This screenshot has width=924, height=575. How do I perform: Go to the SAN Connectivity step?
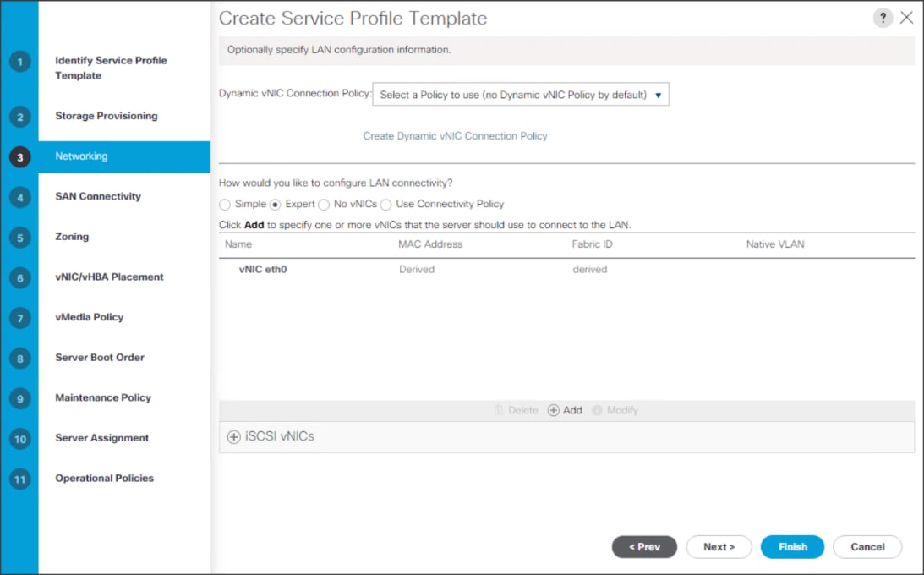click(x=98, y=196)
